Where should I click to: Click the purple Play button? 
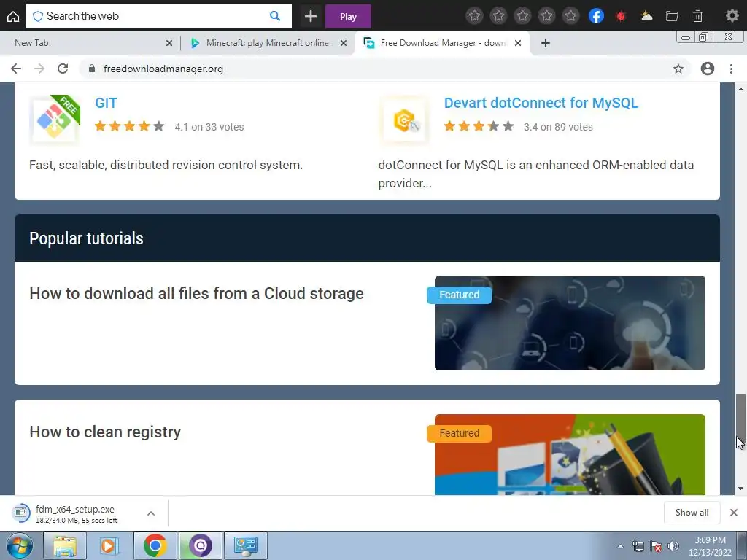coord(348,17)
